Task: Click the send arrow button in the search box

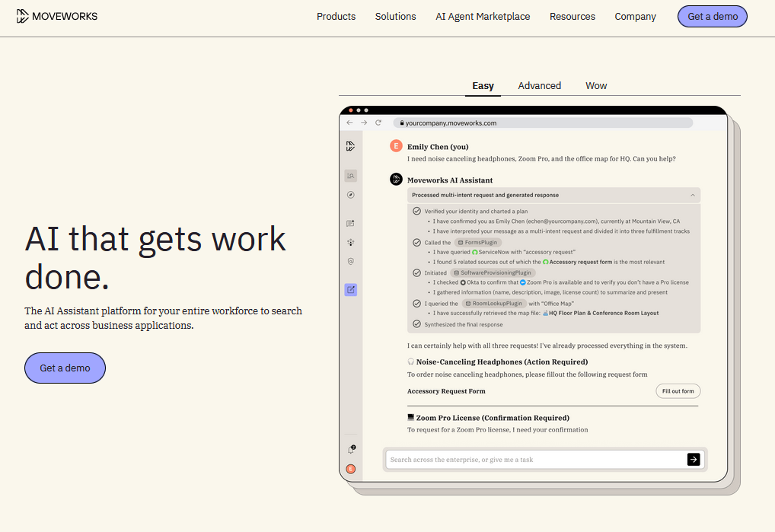Action: [694, 460]
